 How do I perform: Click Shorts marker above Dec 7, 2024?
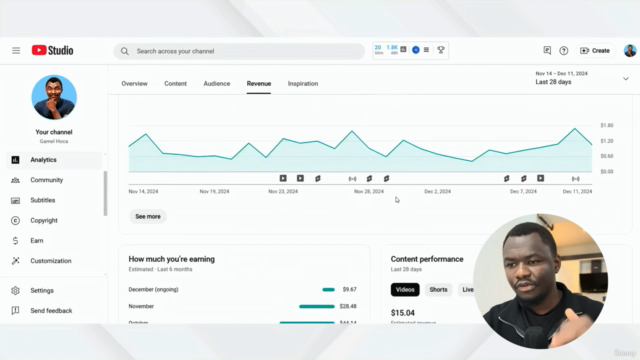[x=524, y=178]
